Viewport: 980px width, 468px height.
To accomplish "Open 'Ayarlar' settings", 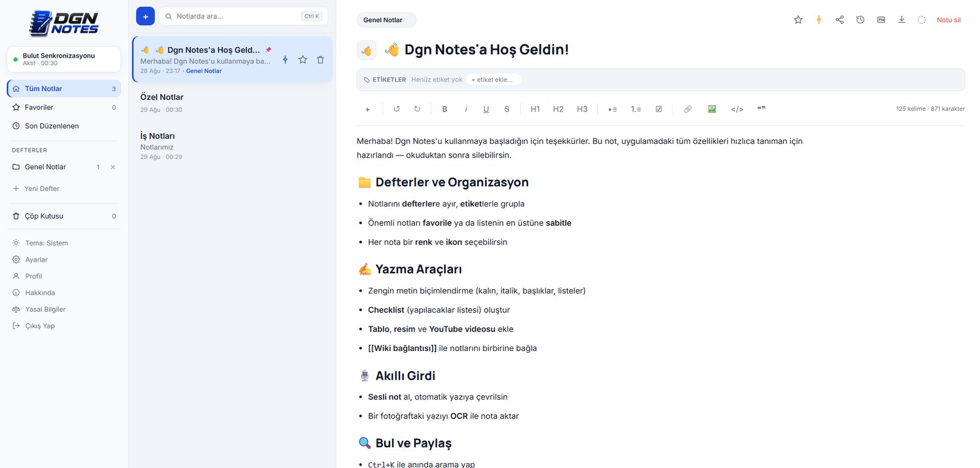I will coord(30,260).
